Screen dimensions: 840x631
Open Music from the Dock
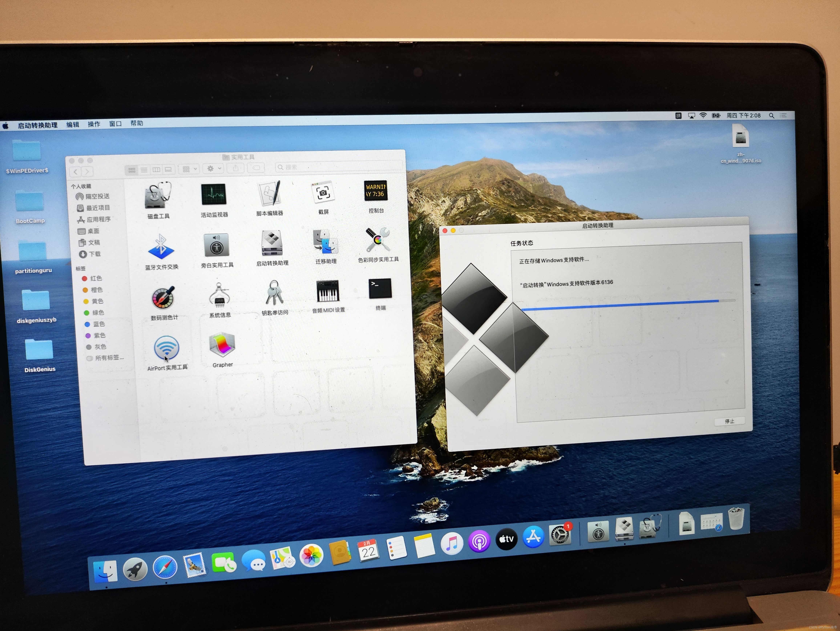[x=452, y=544]
